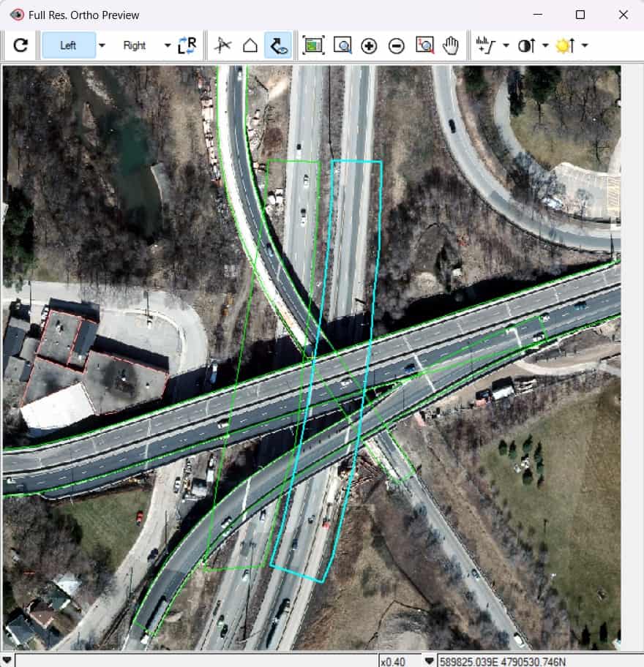Screen dimensions: 644x667
Task: Click the zoom in plus icon
Action: [x=369, y=45]
